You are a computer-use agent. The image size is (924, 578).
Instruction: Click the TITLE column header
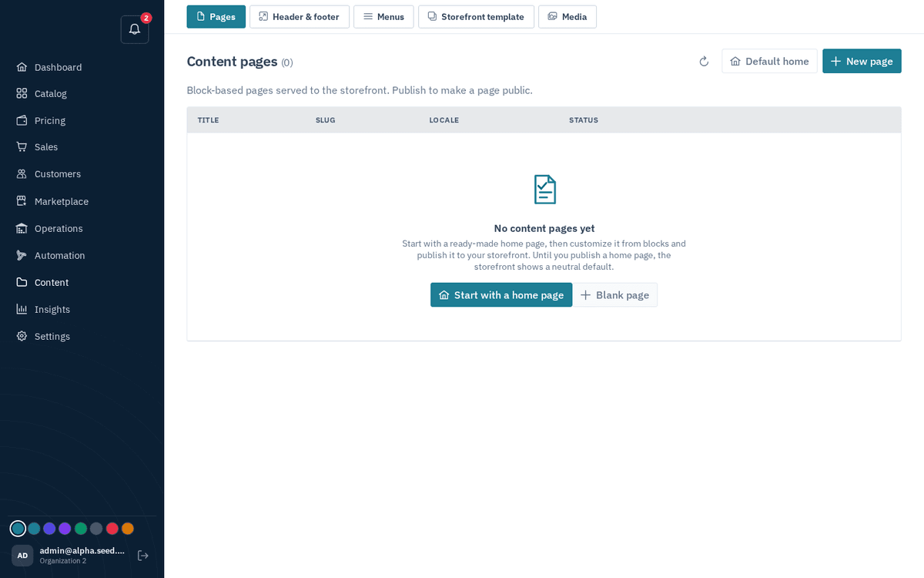pos(208,120)
